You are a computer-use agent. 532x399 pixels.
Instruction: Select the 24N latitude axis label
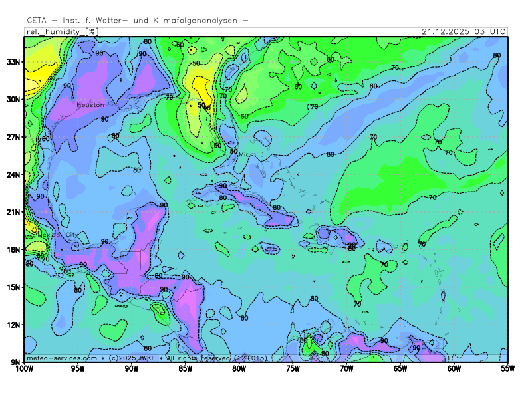(x=14, y=174)
